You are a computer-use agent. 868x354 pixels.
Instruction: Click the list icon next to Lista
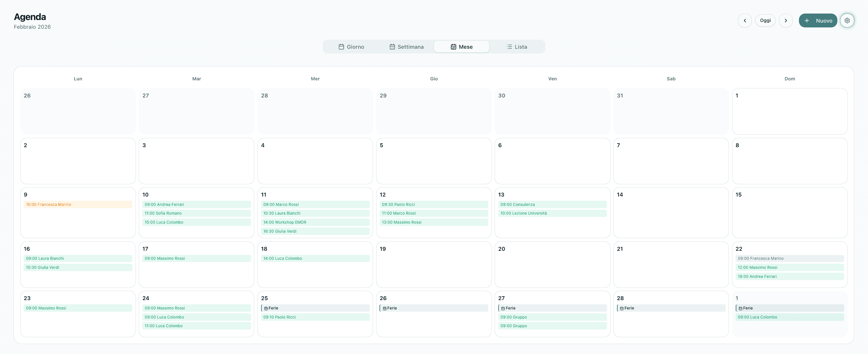pos(509,46)
